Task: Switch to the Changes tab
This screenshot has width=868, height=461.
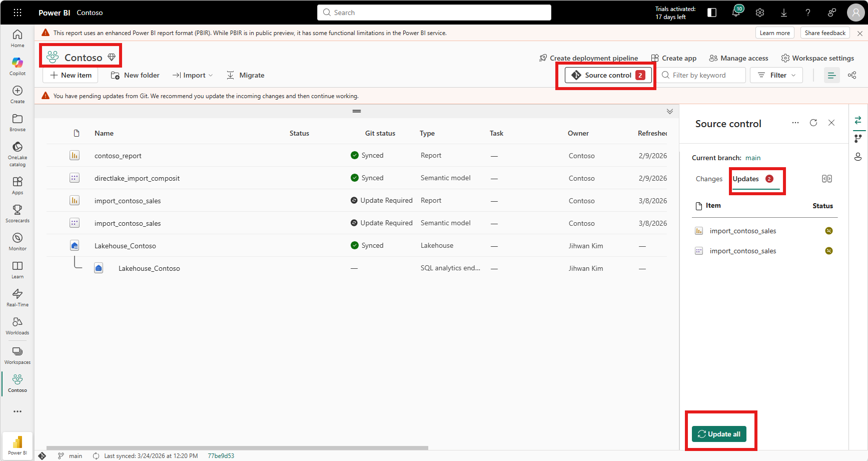Action: click(709, 179)
